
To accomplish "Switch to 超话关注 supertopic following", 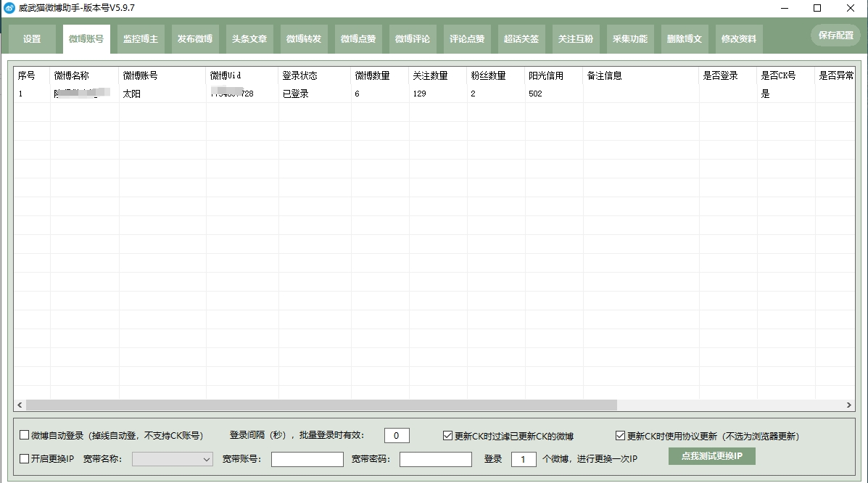I will pos(521,39).
